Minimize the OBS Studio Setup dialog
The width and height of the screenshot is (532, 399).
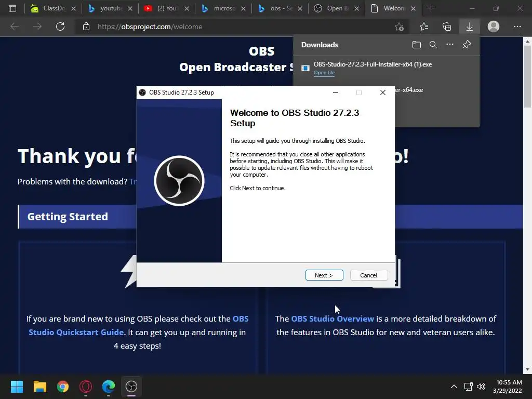pos(336,92)
